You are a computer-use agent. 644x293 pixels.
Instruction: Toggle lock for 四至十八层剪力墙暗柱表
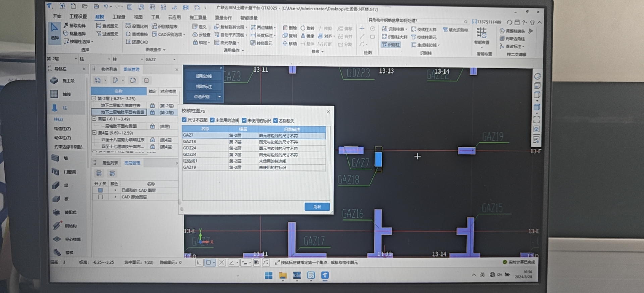(x=152, y=140)
